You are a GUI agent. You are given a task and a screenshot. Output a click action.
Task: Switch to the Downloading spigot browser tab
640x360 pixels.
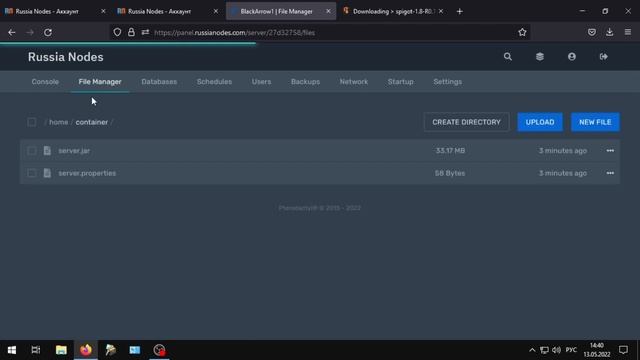[394, 11]
